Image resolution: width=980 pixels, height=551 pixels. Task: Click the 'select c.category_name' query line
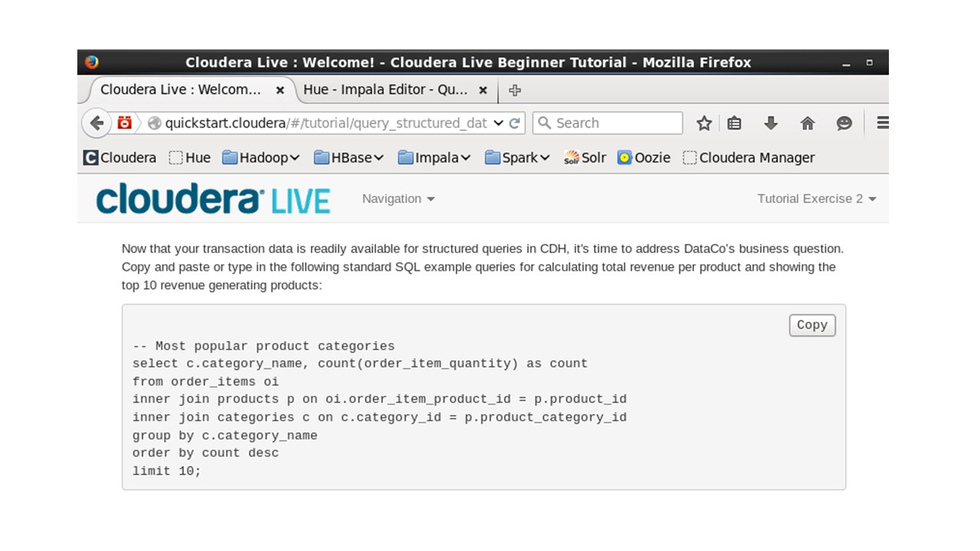(x=360, y=364)
